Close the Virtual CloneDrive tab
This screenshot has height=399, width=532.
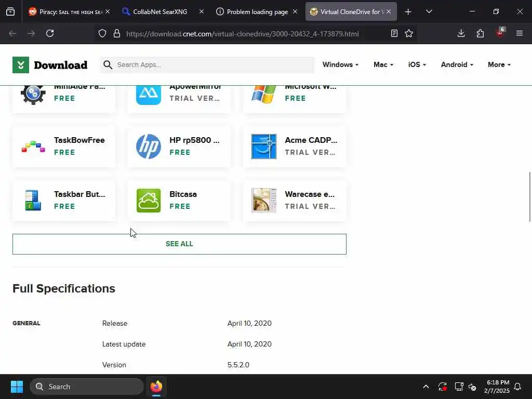[389, 11]
